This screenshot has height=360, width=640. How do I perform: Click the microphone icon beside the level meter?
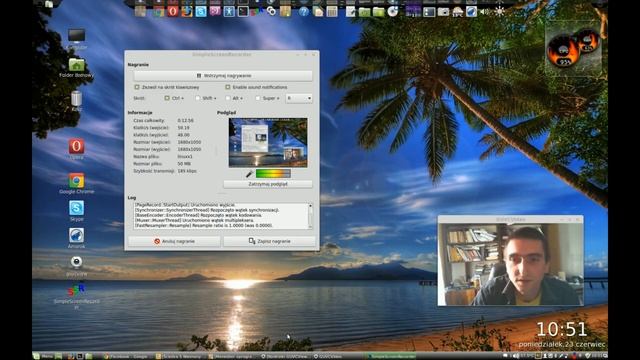(249, 174)
